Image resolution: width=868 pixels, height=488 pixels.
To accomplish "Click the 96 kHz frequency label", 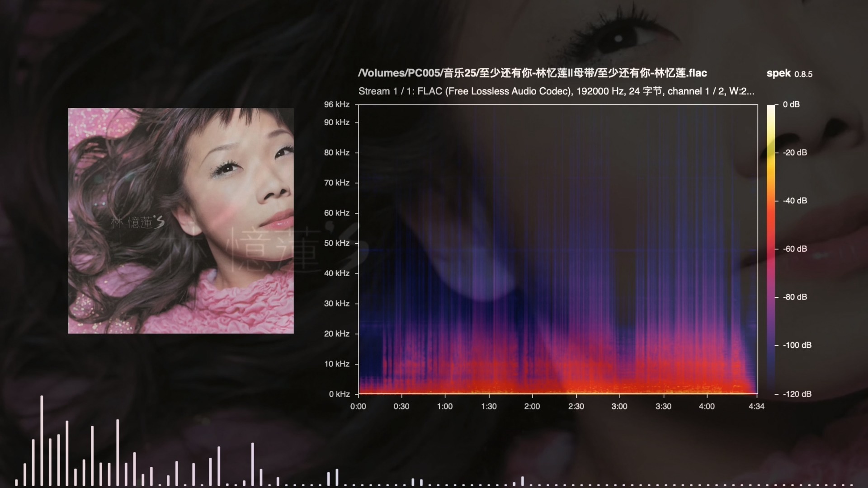I will click(x=337, y=104).
